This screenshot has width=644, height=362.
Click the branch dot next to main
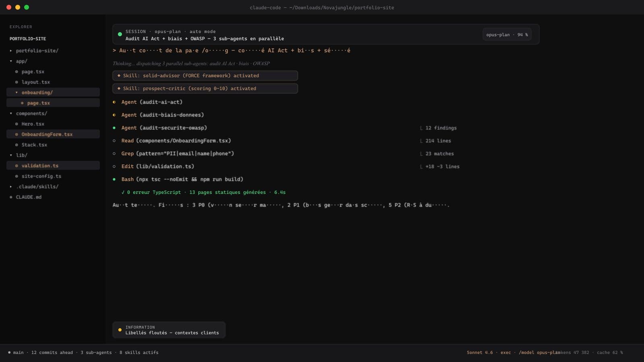pyautogui.click(x=10, y=352)
